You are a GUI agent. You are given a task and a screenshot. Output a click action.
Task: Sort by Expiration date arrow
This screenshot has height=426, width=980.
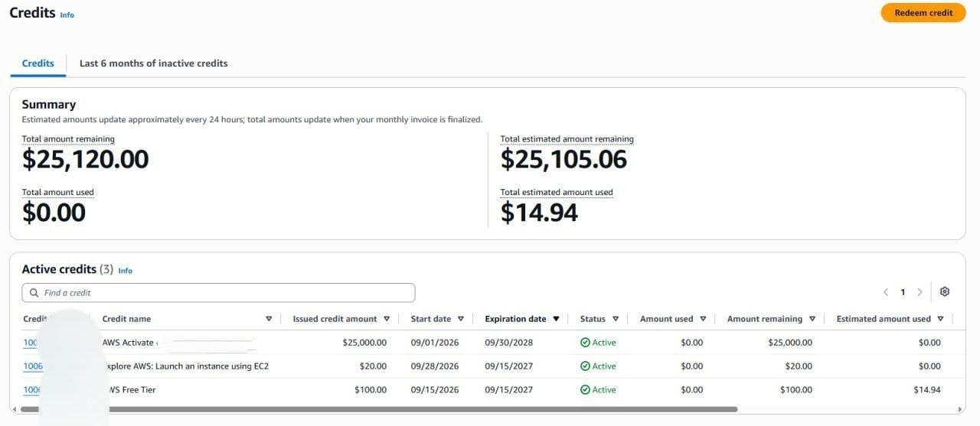(556, 319)
